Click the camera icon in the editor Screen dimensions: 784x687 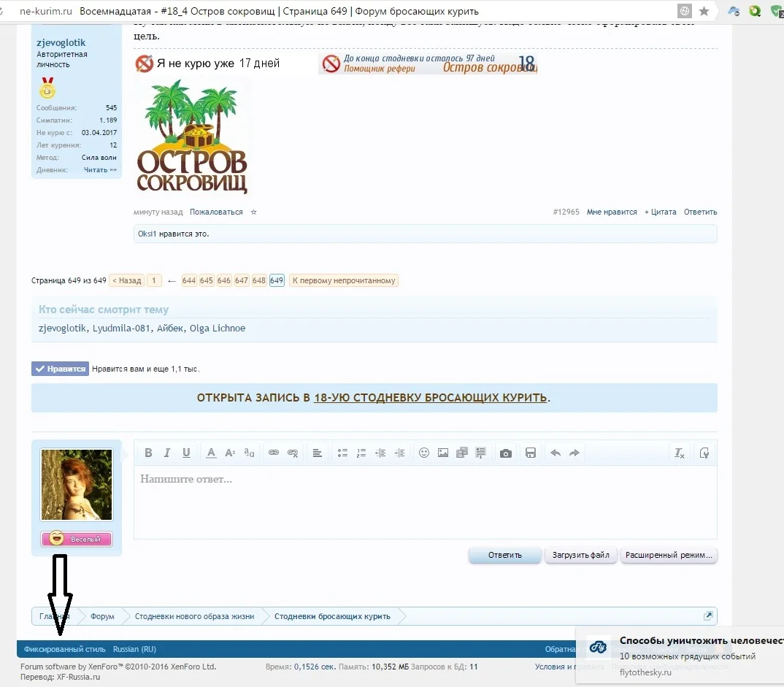click(x=505, y=453)
